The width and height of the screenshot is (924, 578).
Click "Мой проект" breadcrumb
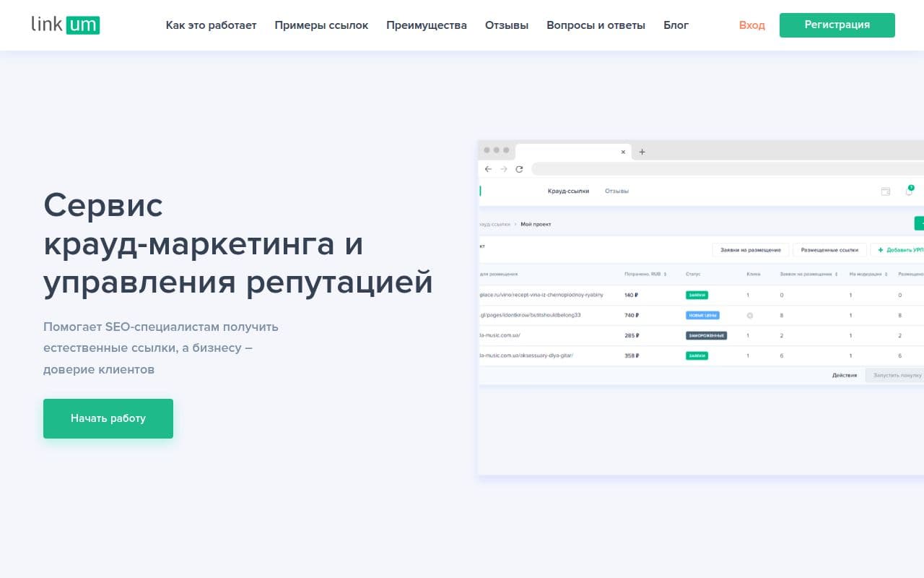click(536, 224)
